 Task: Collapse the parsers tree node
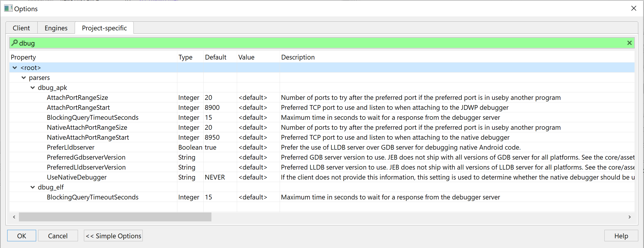[24, 78]
